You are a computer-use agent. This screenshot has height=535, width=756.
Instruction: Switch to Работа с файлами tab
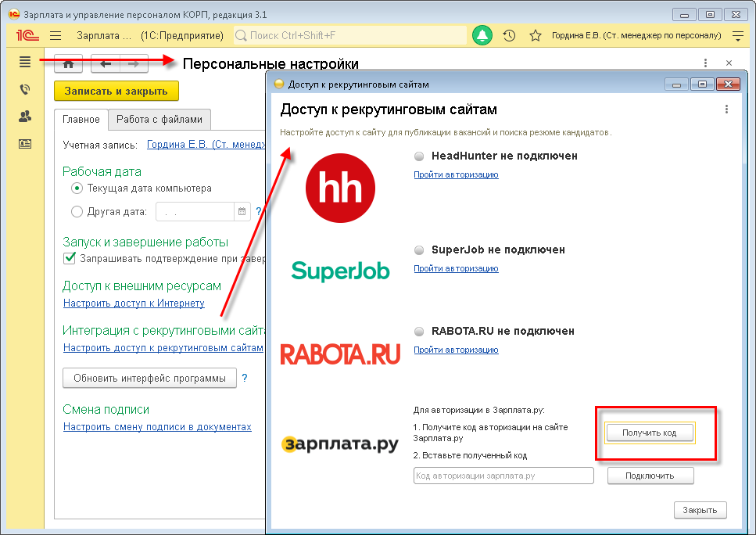pos(159,120)
